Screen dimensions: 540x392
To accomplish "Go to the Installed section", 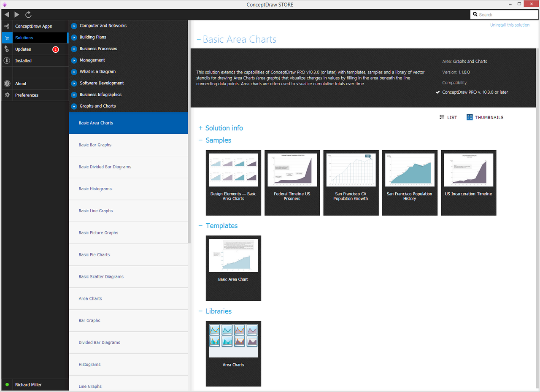I will 24,61.
